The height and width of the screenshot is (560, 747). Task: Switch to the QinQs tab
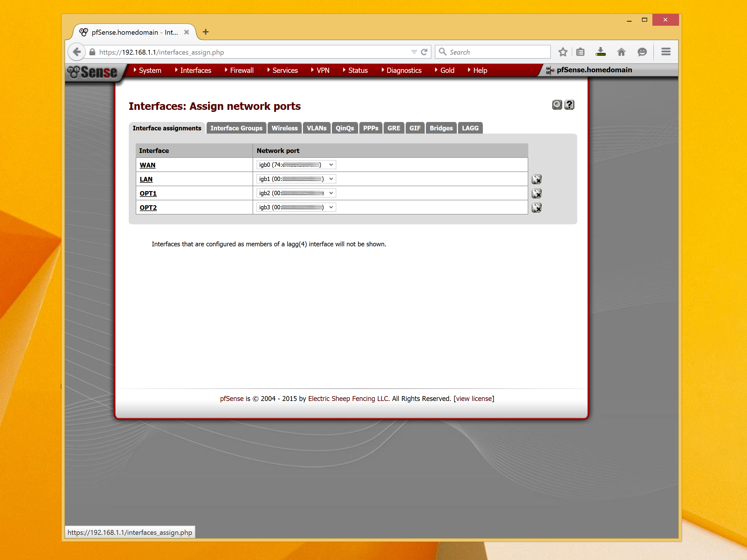click(345, 128)
